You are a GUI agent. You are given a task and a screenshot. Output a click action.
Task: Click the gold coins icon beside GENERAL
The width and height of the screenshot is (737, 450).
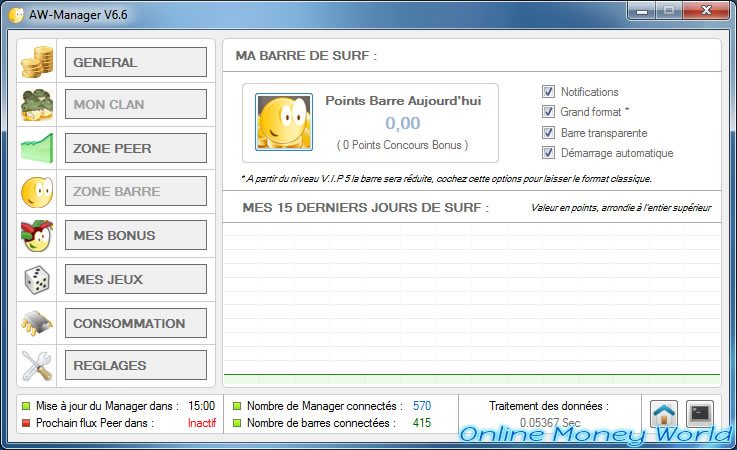click(37, 62)
